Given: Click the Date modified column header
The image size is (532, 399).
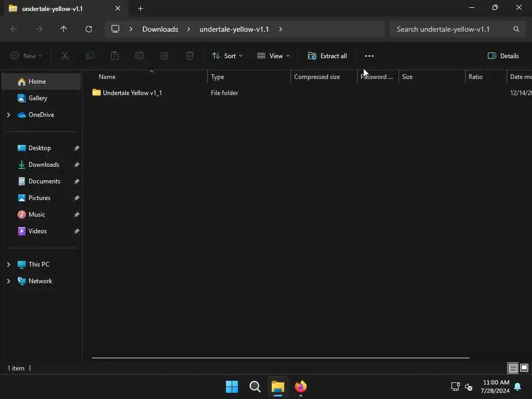Looking at the screenshot, I should tap(520, 77).
